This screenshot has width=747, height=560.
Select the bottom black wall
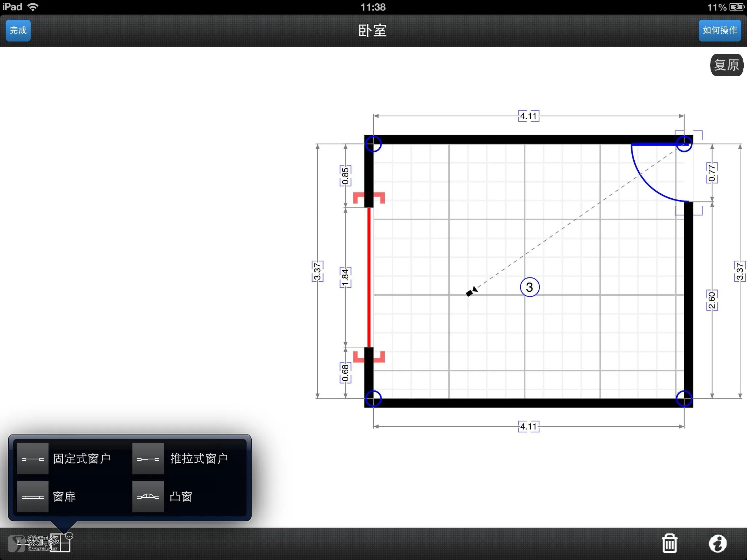point(529,403)
